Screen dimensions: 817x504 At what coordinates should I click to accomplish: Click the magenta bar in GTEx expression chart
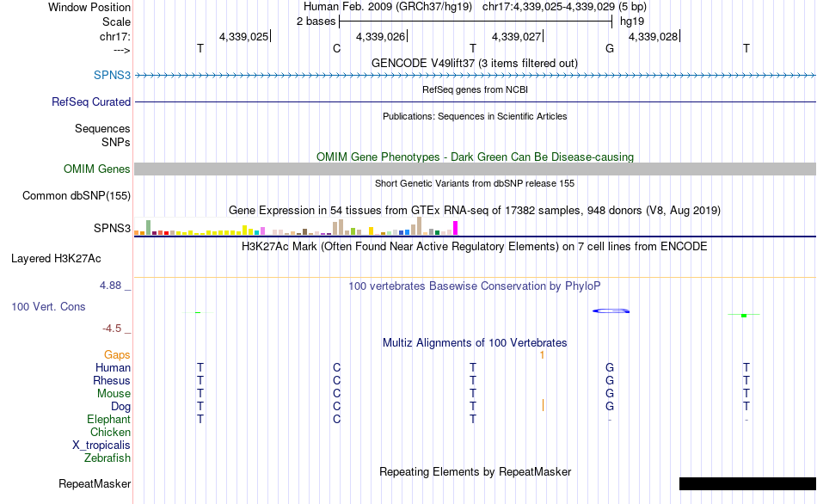tap(456, 228)
